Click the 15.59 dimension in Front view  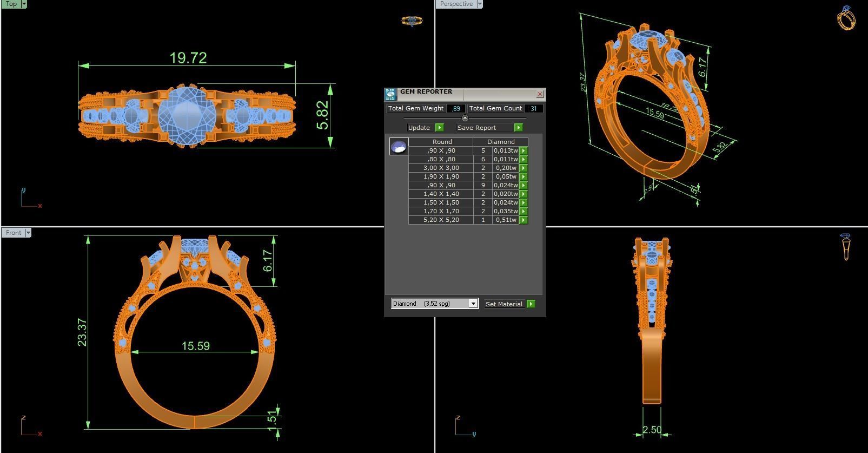pos(195,346)
